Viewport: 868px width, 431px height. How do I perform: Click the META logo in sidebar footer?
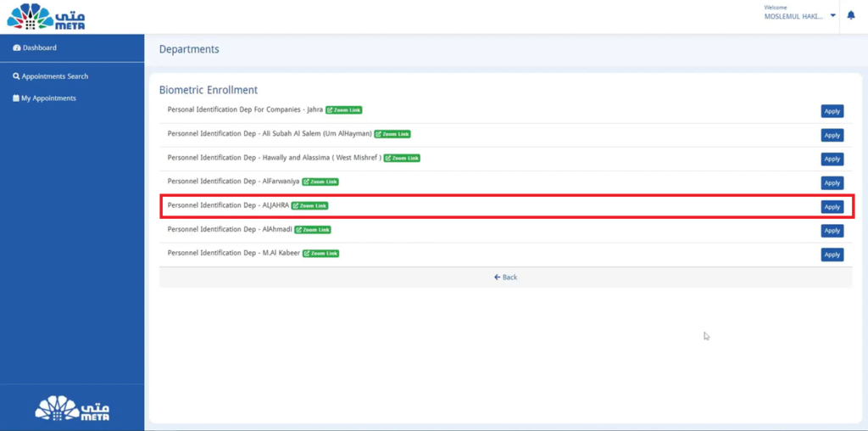[x=72, y=409]
